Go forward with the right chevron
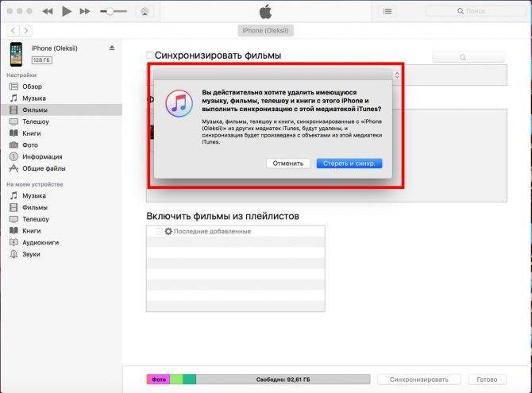Screen dimensions: 532x393 (x=25, y=30)
